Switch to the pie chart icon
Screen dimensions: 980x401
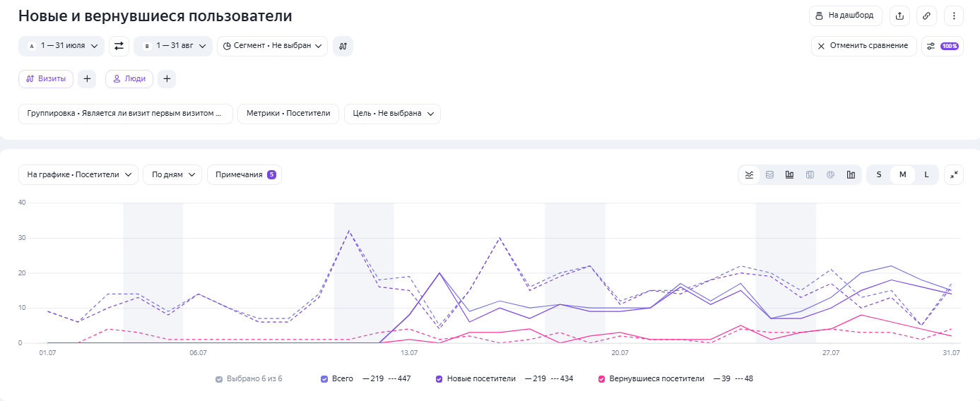[831, 175]
